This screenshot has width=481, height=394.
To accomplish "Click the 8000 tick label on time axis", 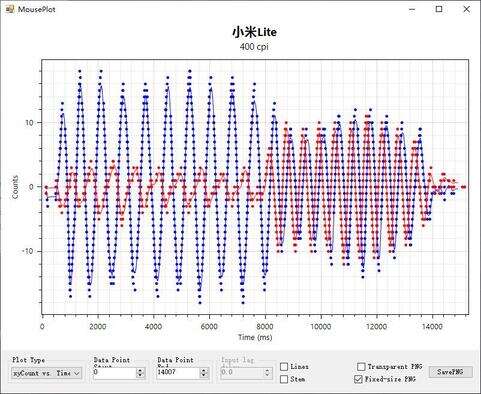I will [x=265, y=326].
